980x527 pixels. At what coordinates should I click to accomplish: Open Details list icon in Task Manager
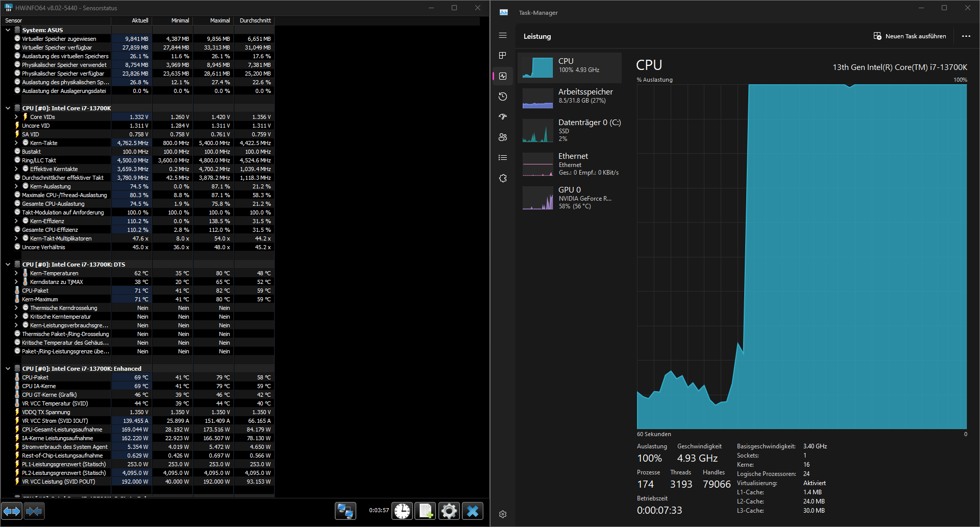coord(503,158)
